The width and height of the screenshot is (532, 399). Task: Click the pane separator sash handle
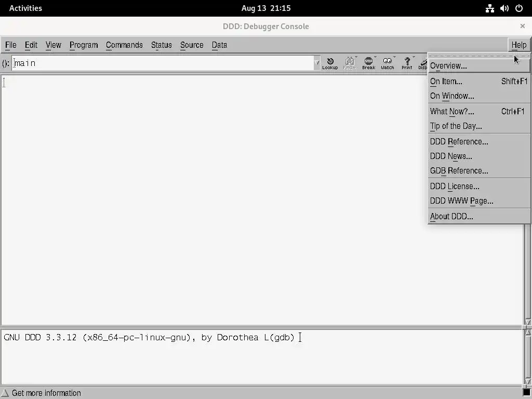(525, 327)
